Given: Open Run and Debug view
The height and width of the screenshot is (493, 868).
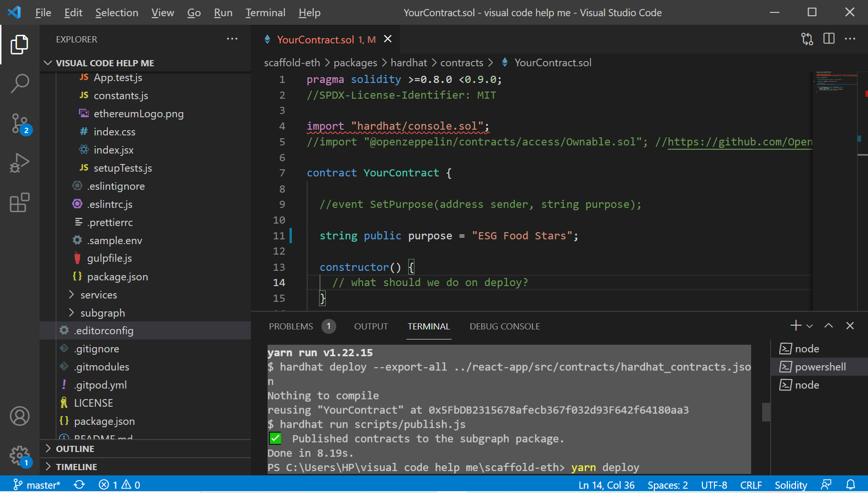Looking at the screenshot, I should tap(20, 163).
